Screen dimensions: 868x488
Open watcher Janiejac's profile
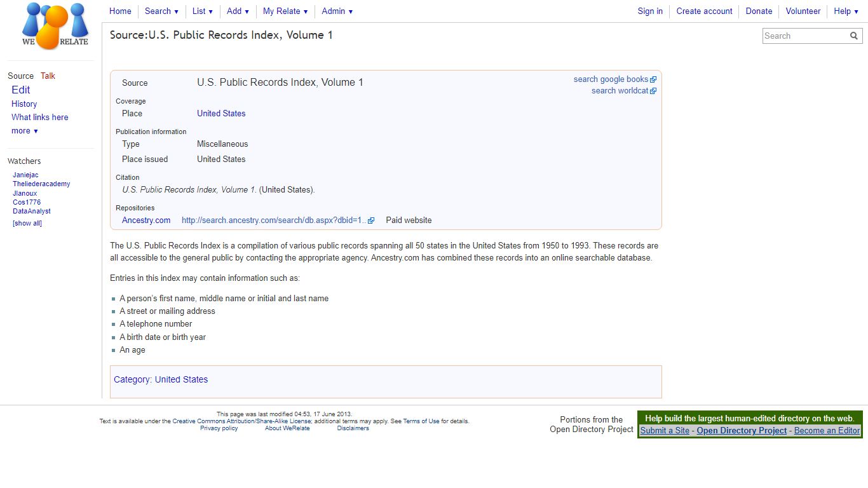(25, 175)
